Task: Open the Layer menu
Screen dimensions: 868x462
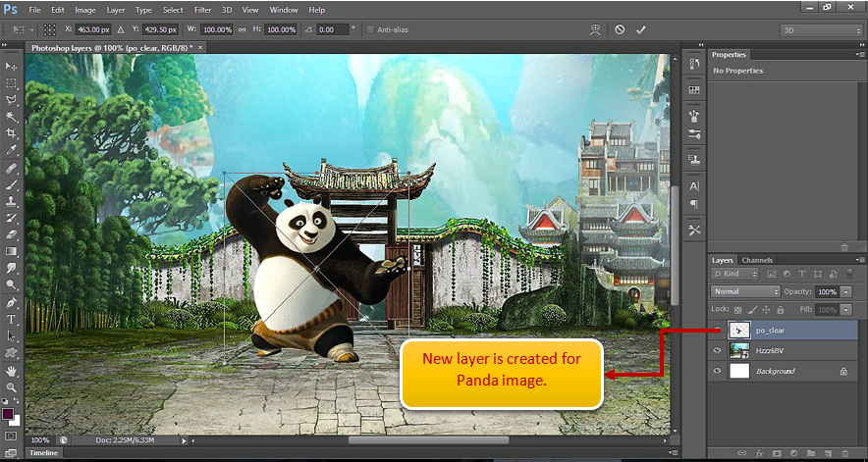Action: pyautogui.click(x=116, y=10)
